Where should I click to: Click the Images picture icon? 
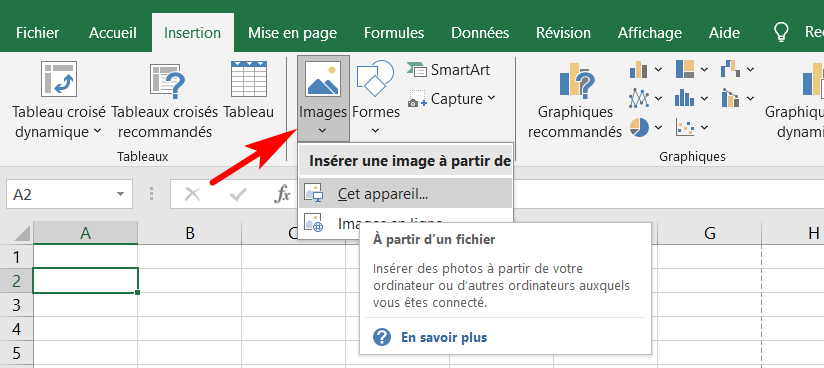[x=323, y=79]
